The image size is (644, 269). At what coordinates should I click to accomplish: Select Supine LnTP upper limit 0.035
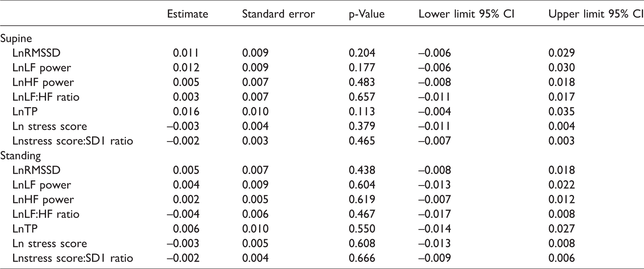click(x=562, y=111)
